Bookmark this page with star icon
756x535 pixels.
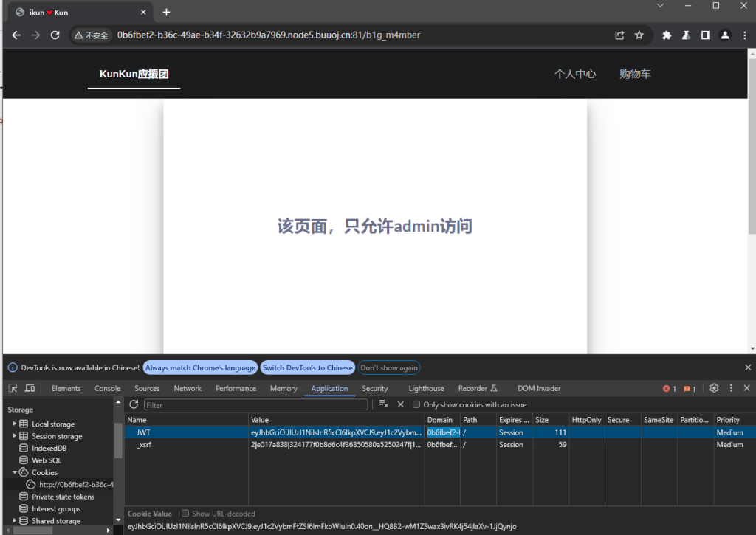tap(639, 35)
